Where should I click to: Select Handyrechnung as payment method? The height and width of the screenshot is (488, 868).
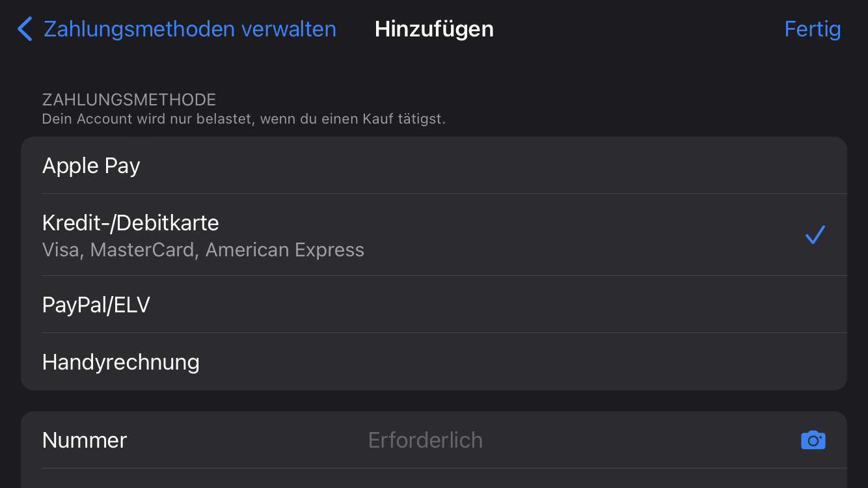tap(121, 362)
